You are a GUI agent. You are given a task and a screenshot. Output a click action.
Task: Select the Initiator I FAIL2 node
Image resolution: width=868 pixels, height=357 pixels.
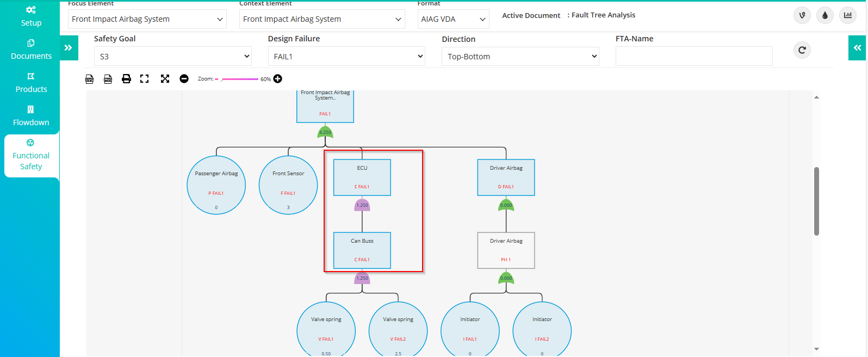[542, 329]
